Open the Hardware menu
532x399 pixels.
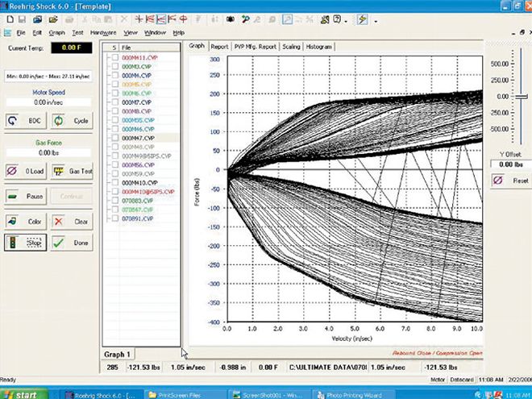pyautogui.click(x=103, y=33)
